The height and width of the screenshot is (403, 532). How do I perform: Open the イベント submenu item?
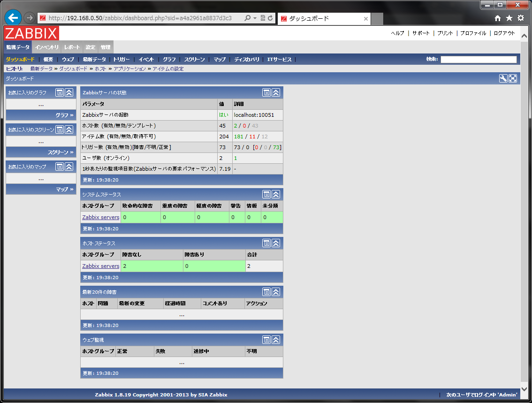[x=146, y=60]
